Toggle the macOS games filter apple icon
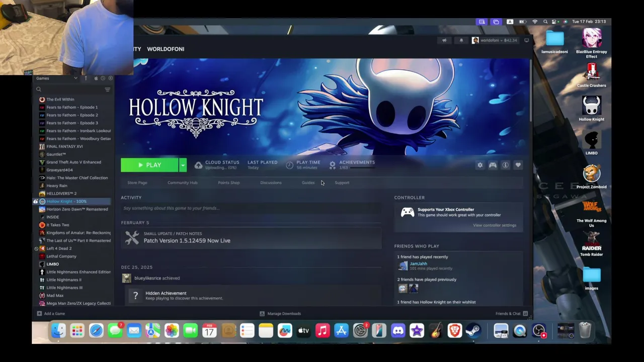Image resolution: width=644 pixels, height=362 pixels. click(x=96, y=78)
